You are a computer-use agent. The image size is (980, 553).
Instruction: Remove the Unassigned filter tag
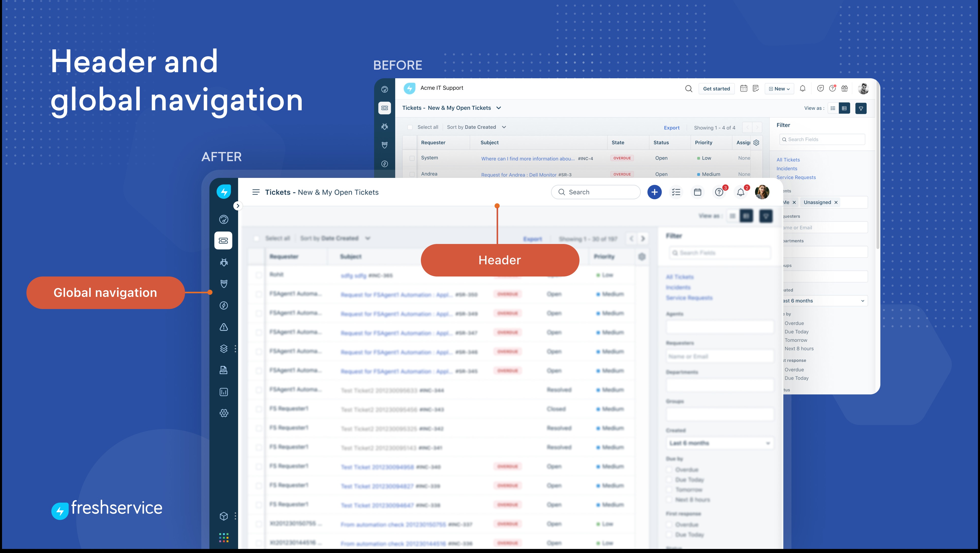[836, 202]
